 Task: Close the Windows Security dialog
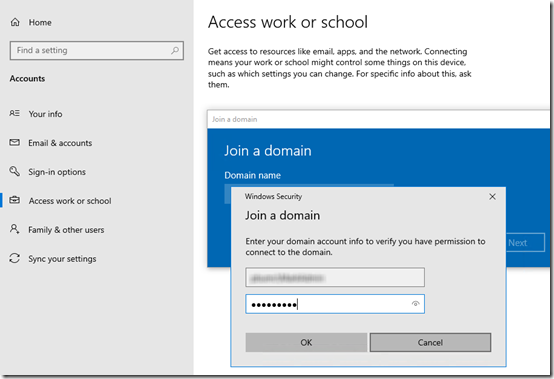[x=492, y=197]
